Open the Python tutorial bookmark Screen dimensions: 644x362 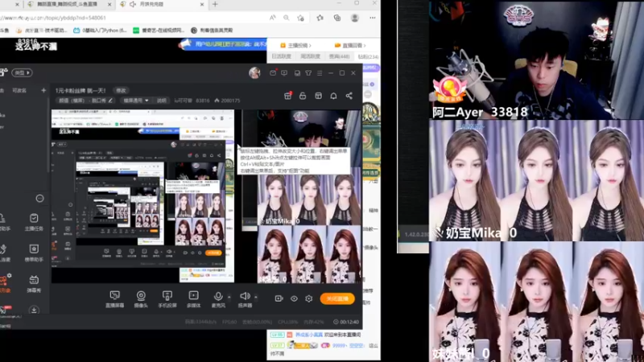[100, 31]
